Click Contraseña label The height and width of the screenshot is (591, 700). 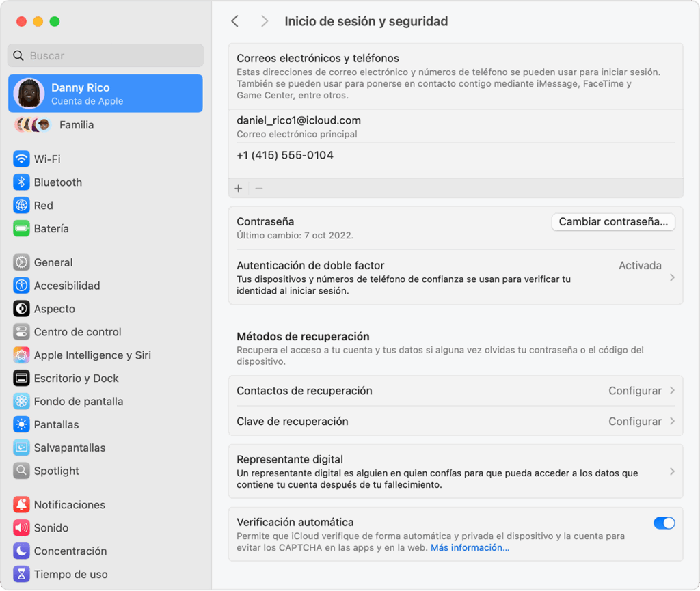pyautogui.click(x=265, y=221)
